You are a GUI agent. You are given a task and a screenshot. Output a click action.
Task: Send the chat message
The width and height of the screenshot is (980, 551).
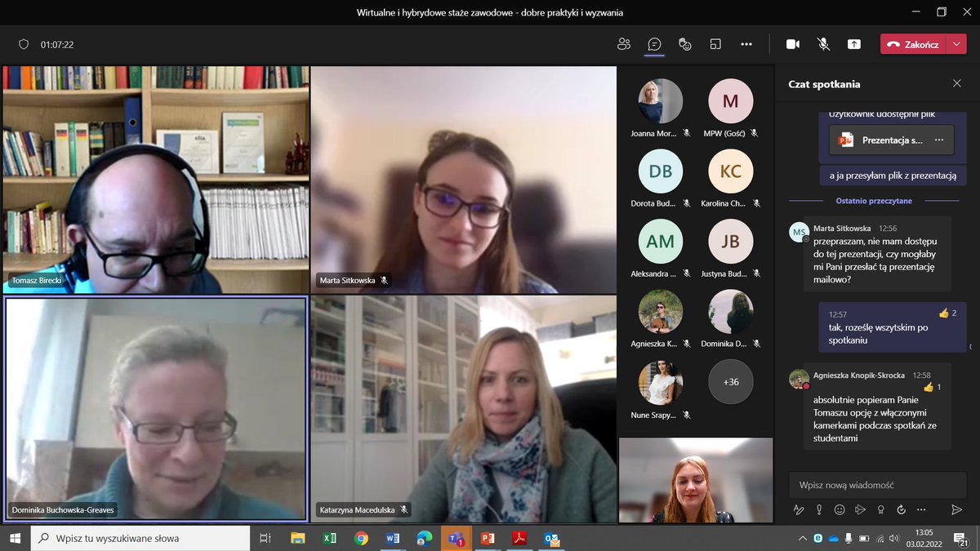tap(956, 509)
